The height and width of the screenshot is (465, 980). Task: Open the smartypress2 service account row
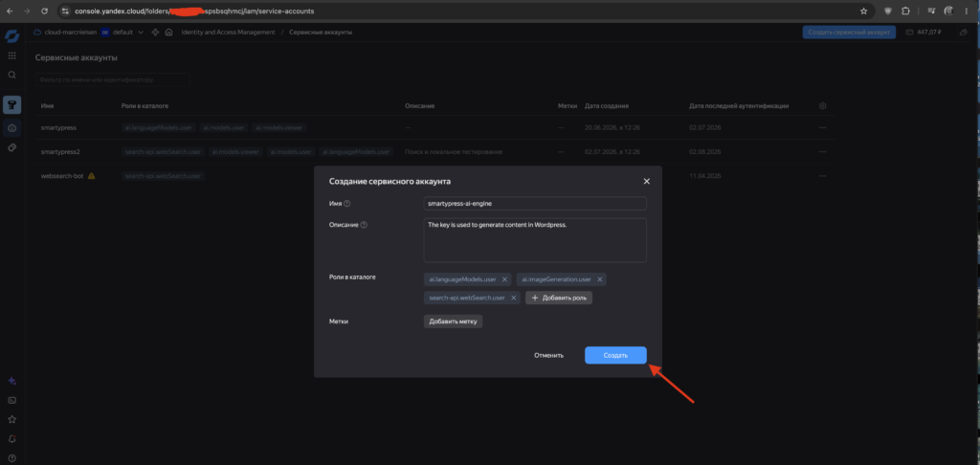pos(434,152)
